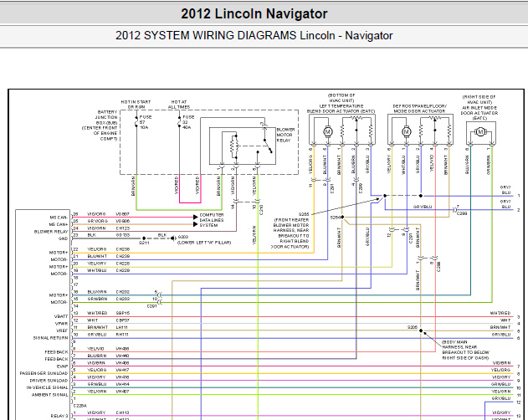Select the motor symbol in Air Inlet Mode Door Actuator
Image resolution: width=528 pixels, height=420 pixels.
point(480,131)
